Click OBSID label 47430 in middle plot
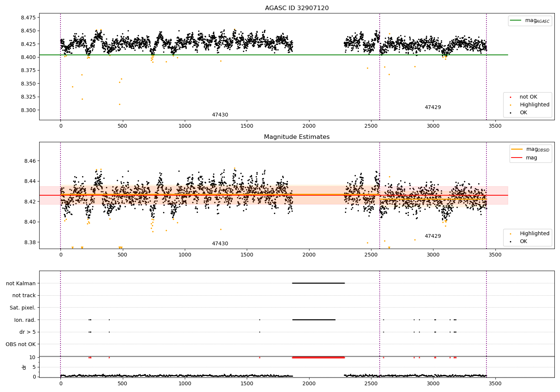Screen dimensions: 560x392 220,244
